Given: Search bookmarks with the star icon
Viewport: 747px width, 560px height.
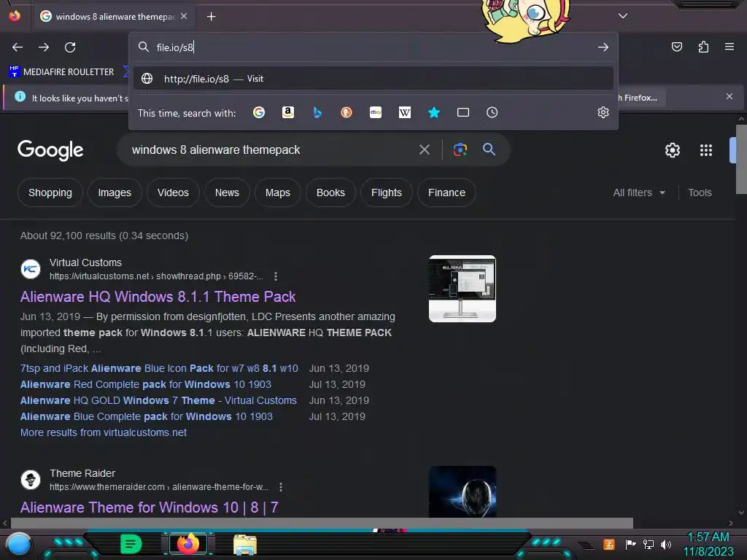Looking at the screenshot, I should pos(433,112).
